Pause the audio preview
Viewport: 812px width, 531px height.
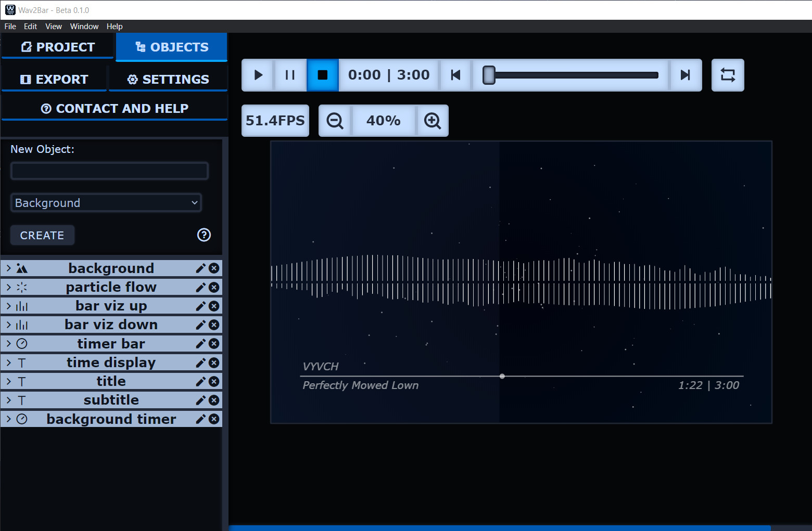pyautogui.click(x=290, y=75)
